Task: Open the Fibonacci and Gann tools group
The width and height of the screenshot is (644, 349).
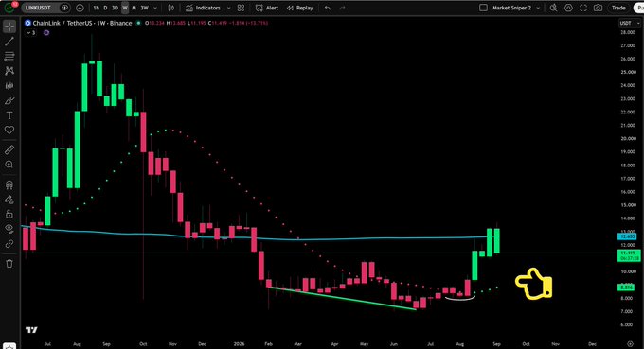Action: [x=9, y=56]
